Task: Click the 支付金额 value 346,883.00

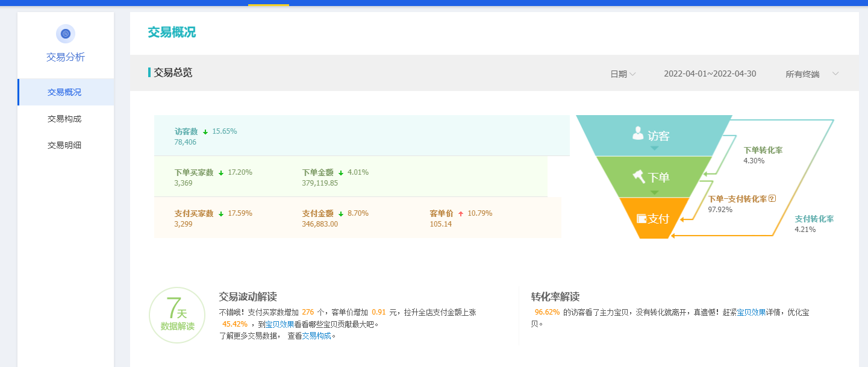Action: coord(320,224)
